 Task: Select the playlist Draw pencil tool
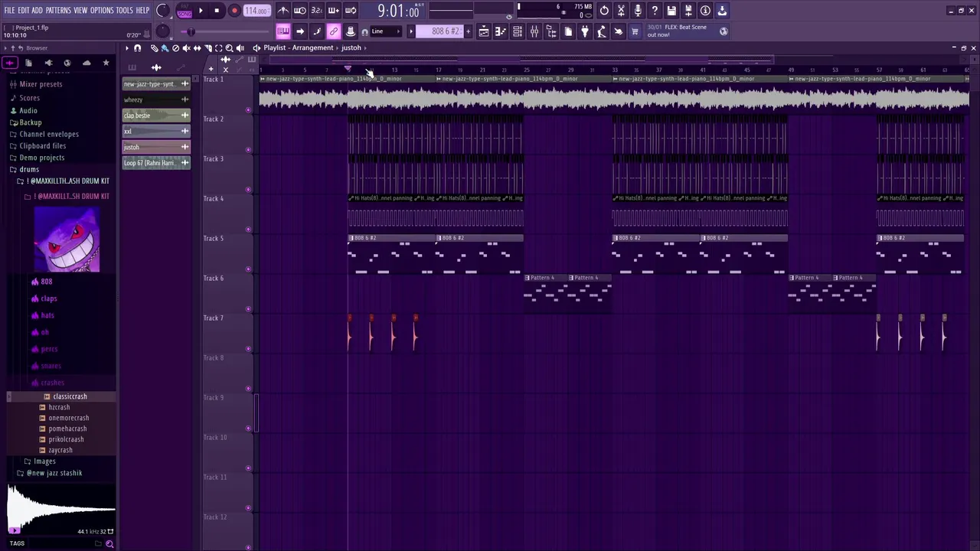pyautogui.click(x=154, y=47)
